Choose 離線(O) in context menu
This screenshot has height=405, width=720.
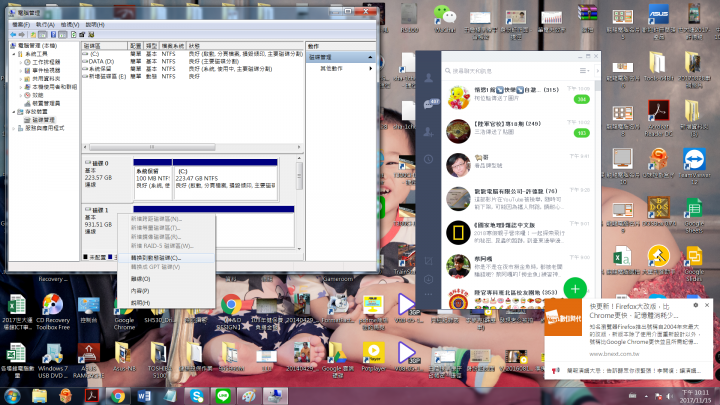pyautogui.click(x=166, y=279)
